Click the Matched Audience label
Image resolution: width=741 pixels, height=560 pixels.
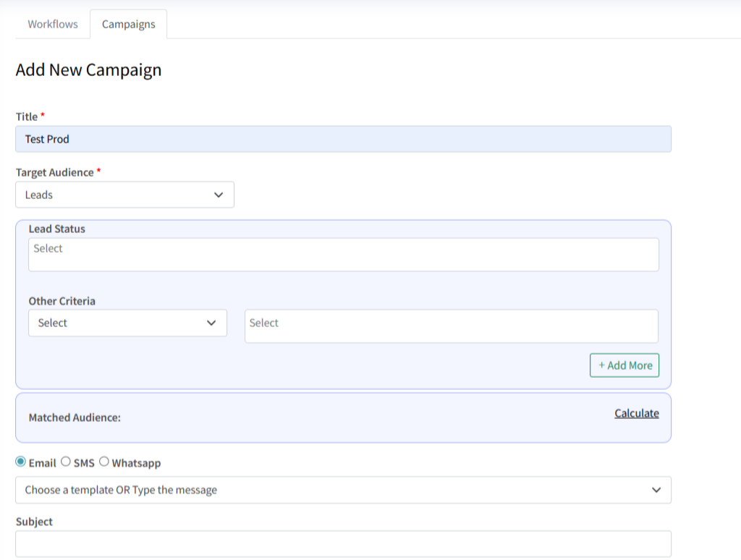click(x=75, y=417)
